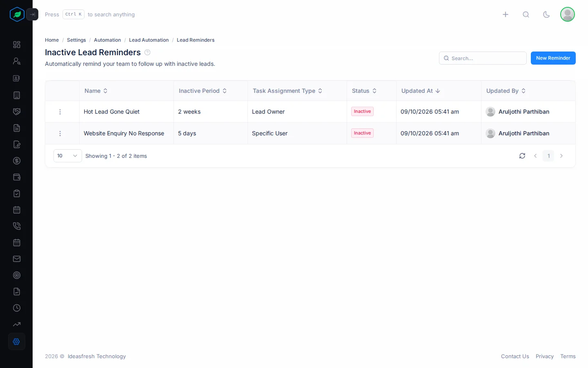Image resolution: width=588 pixels, height=368 pixels.
Task: Open the clock sidebar icon
Action: tap(17, 308)
